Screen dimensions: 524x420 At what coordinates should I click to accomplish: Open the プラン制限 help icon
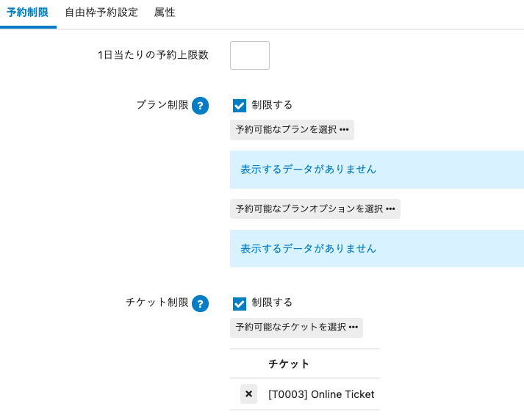pyautogui.click(x=200, y=106)
